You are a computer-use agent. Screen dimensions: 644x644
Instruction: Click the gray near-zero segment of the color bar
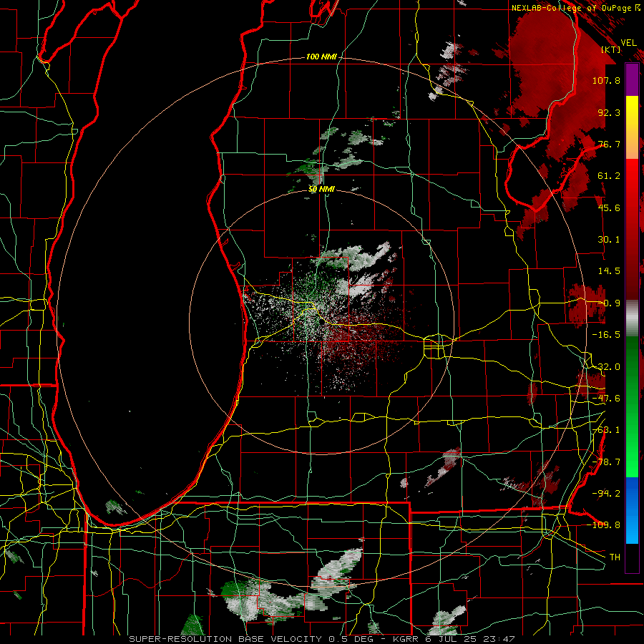(632, 318)
